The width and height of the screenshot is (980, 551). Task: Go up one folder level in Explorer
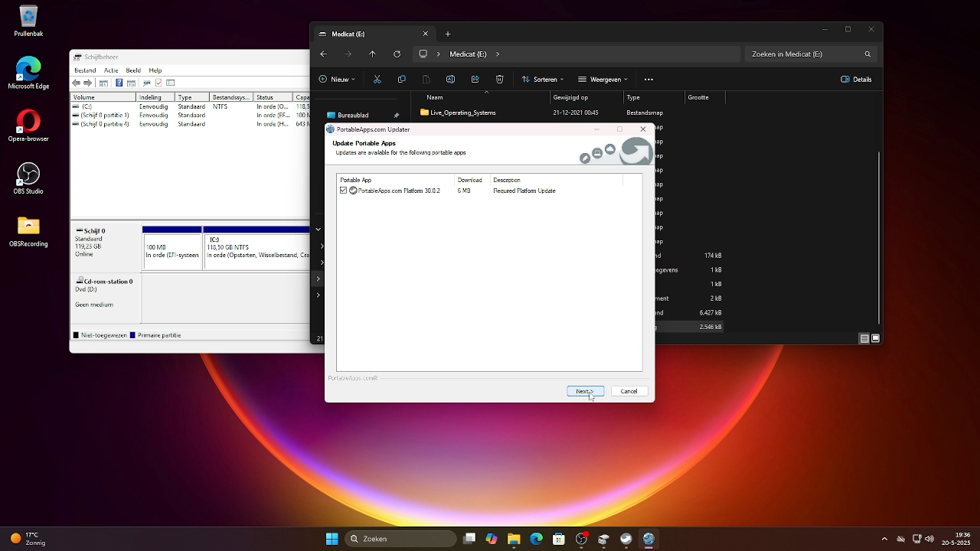click(x=372, y=54)
